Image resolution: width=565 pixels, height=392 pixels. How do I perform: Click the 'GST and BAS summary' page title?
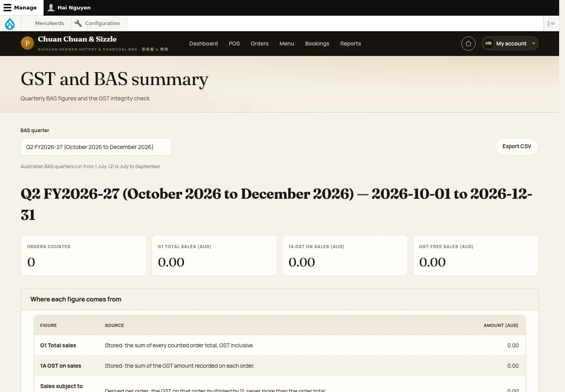click(x=114, y=79)
